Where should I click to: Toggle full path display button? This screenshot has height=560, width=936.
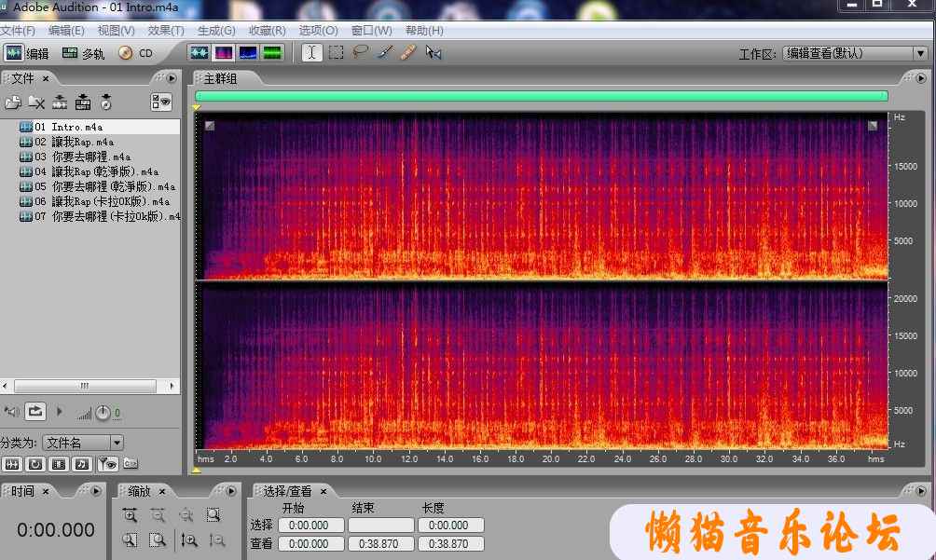coord(131,463)
